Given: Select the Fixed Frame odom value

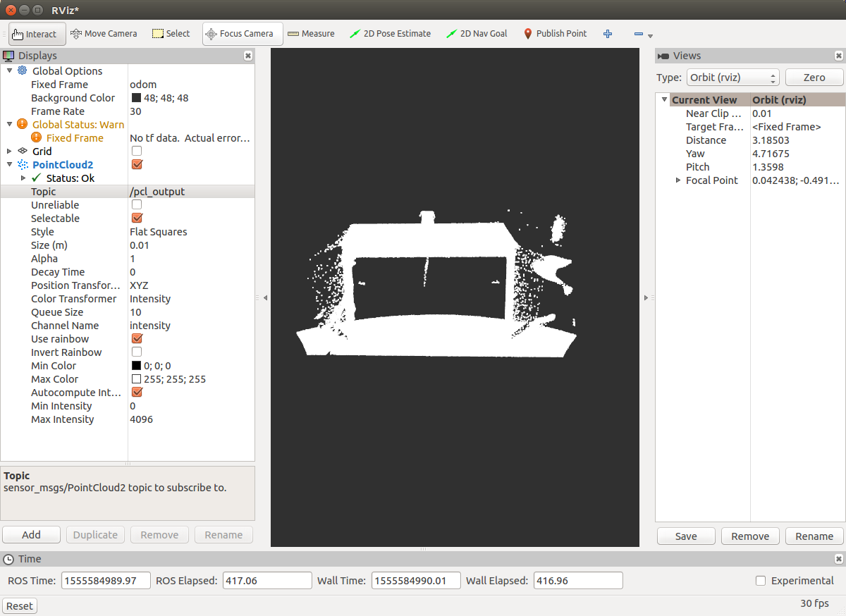Looking at the screenshot, I should tap(143, 84).
